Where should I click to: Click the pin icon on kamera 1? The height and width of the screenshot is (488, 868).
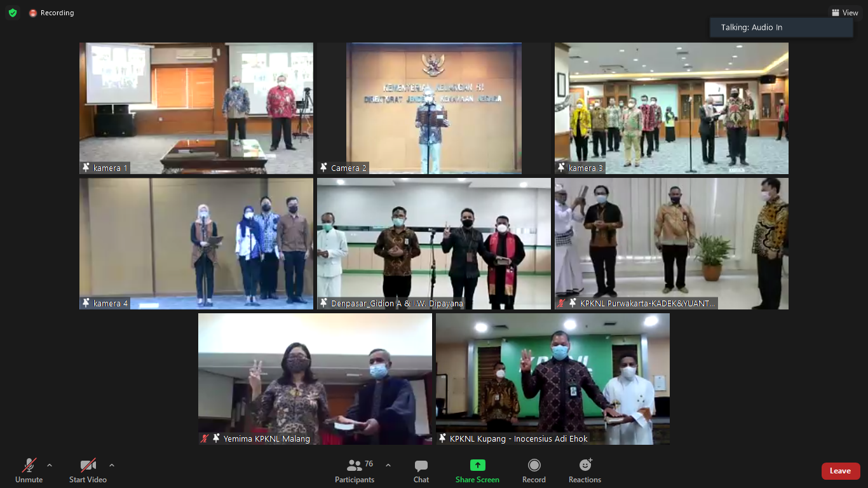click(86, 168)
